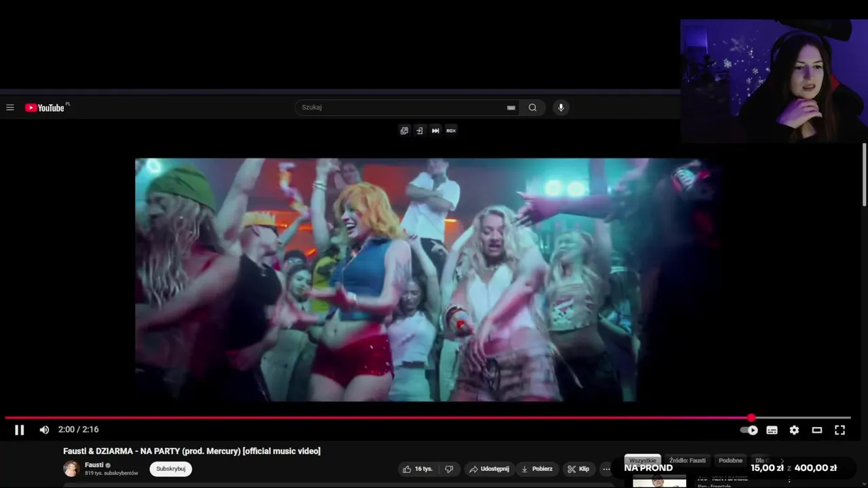The height and width of the screenshot is (488, 868).
Task: Show more filter chips with arrow
Action: point(782,461)
